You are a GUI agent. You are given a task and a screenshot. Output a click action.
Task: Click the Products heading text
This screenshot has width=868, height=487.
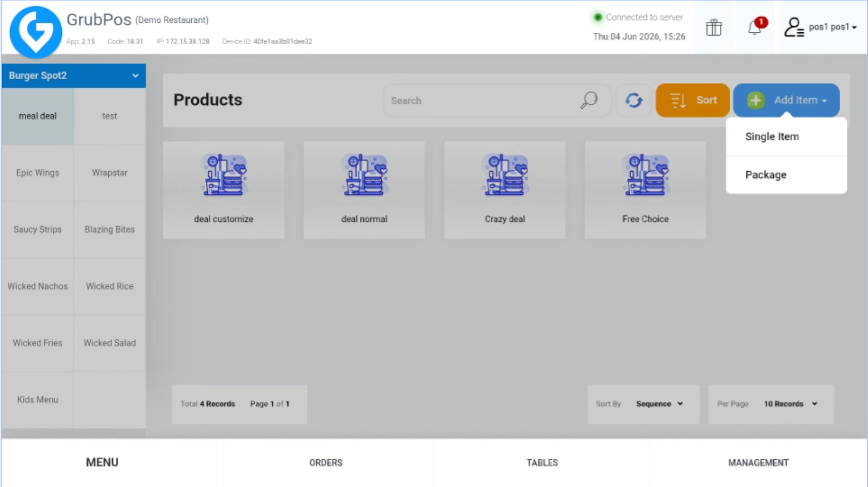(208, 100)
